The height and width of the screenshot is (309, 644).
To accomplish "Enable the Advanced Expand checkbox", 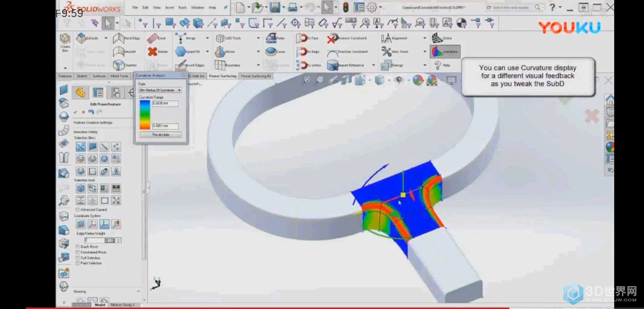I will [x=77, y=210].
